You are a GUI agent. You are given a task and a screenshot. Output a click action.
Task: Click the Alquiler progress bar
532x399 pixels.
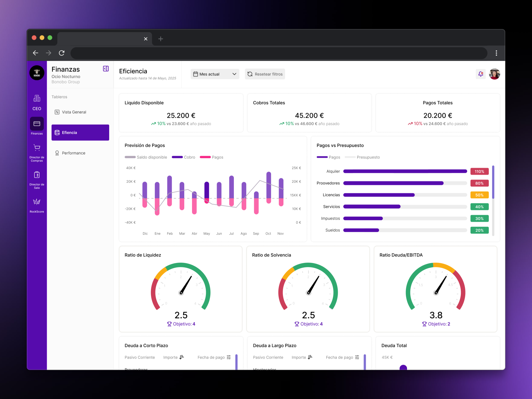click(405, 171)
